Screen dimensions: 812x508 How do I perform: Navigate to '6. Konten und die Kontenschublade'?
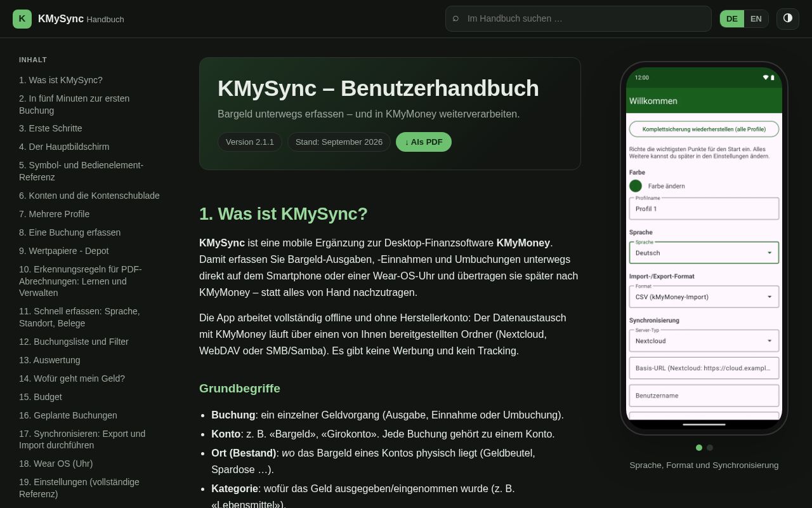coord(89,196)
